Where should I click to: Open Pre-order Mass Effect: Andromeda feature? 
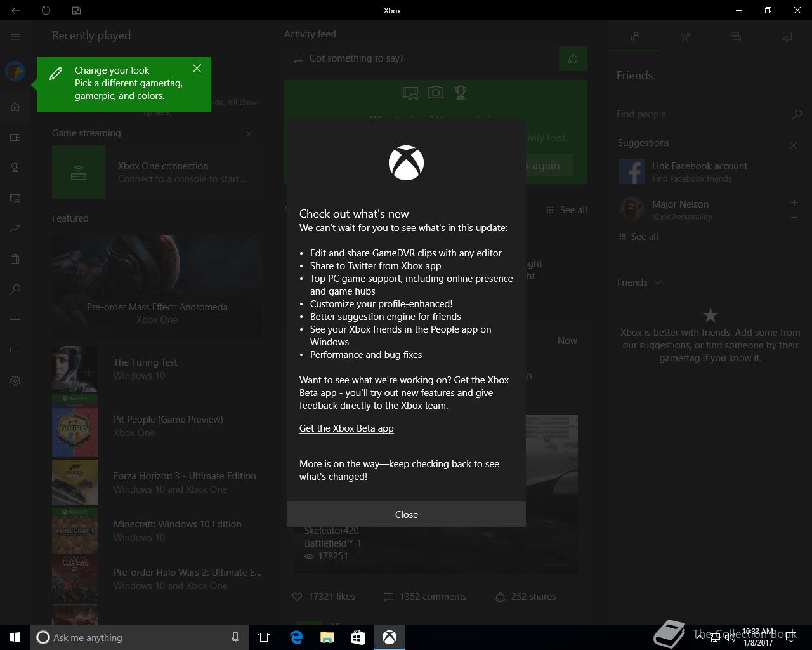tap(157, 288)
